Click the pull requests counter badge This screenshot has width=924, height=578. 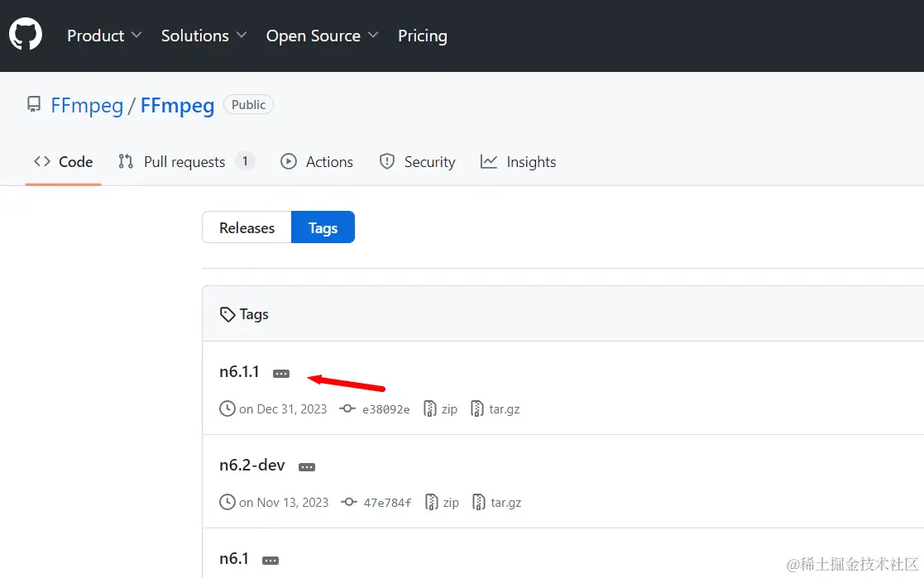click(x=245, y=161)
